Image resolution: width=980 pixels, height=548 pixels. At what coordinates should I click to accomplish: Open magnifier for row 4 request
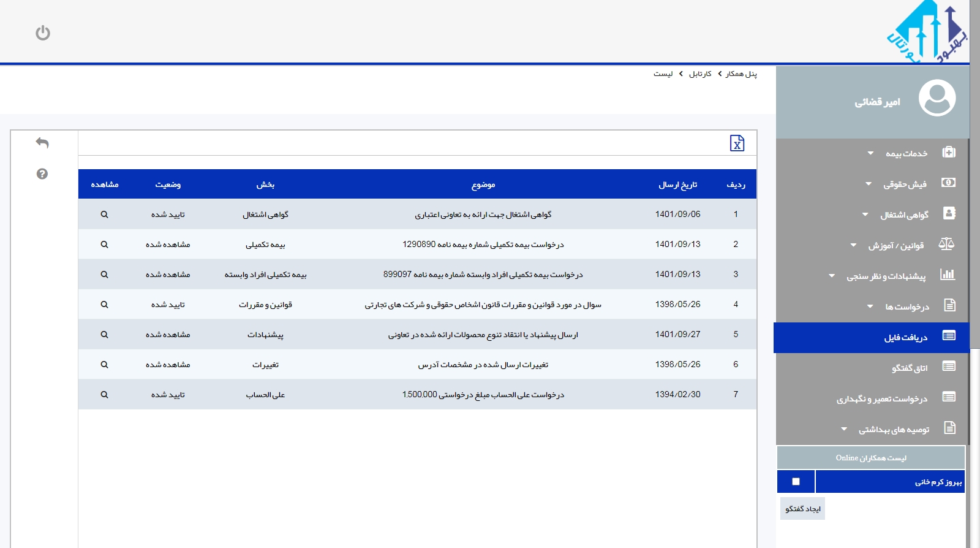tap(104, 305)
